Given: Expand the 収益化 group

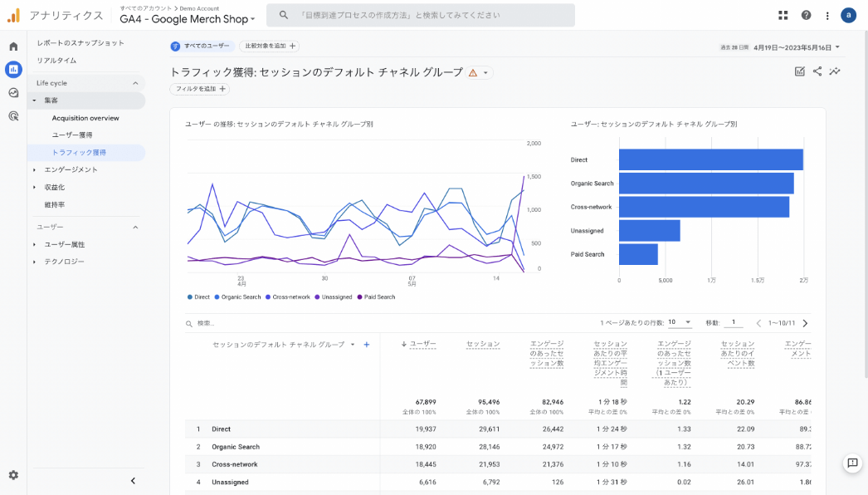Looking at the screenshot, I should tap(34, 188).
